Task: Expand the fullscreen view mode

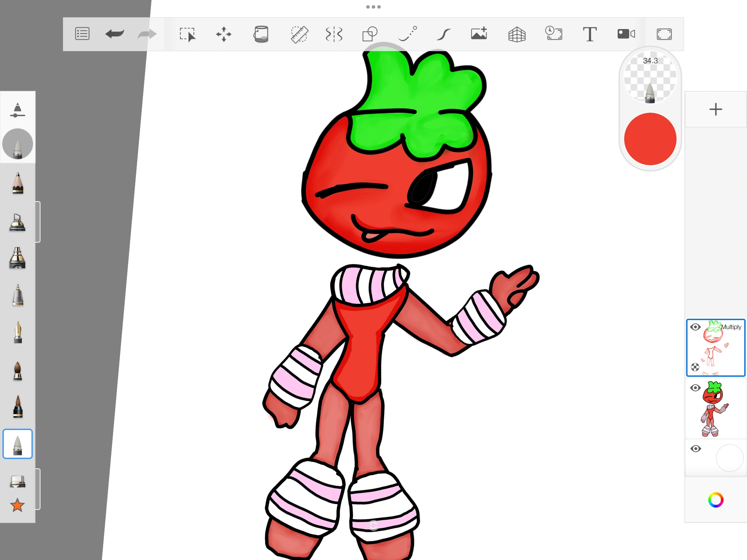Action: pyautogui.click(x=664, y=34)
